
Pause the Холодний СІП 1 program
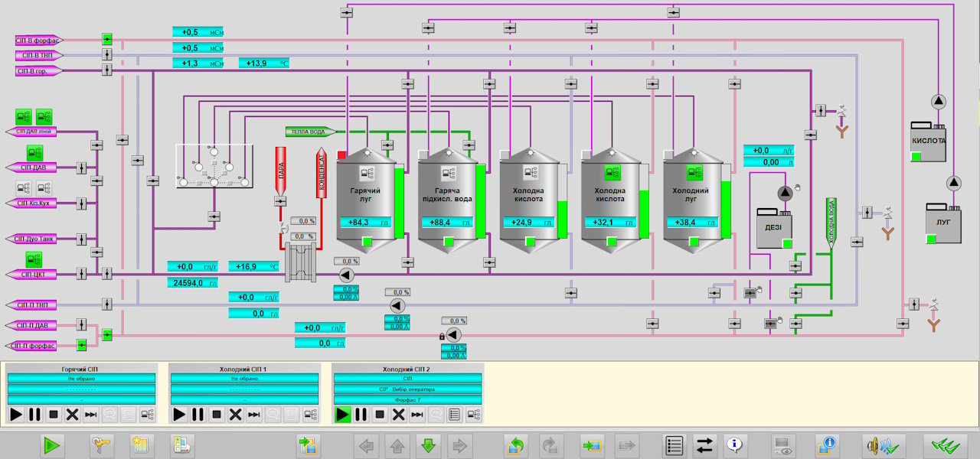click(x=198, y=415)
